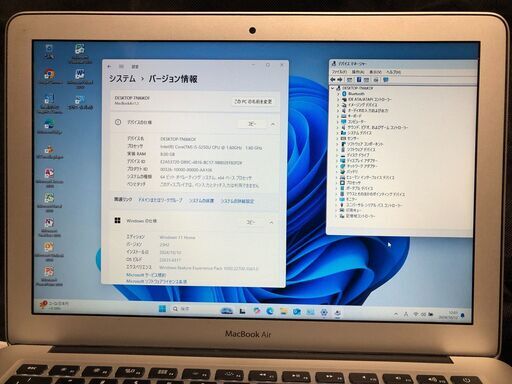Open File Explorer from the taskbar
This screenshot has width=512, height=384.
point(283,312)
